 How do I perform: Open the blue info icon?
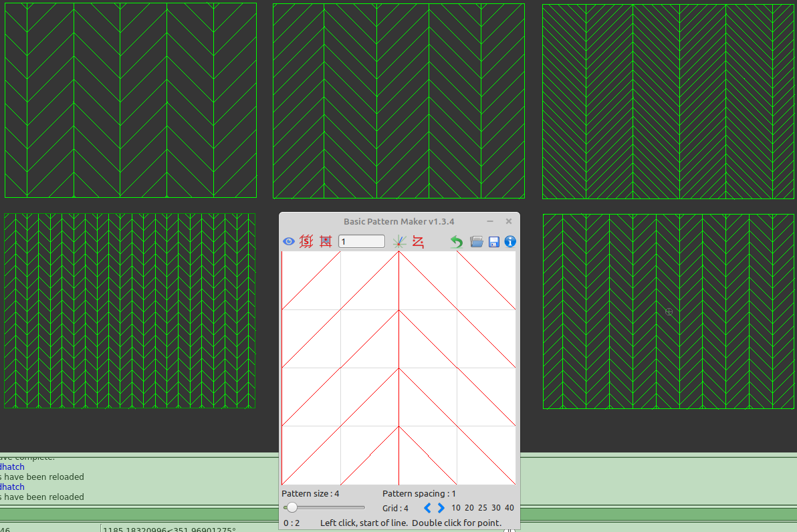(510, 241)
